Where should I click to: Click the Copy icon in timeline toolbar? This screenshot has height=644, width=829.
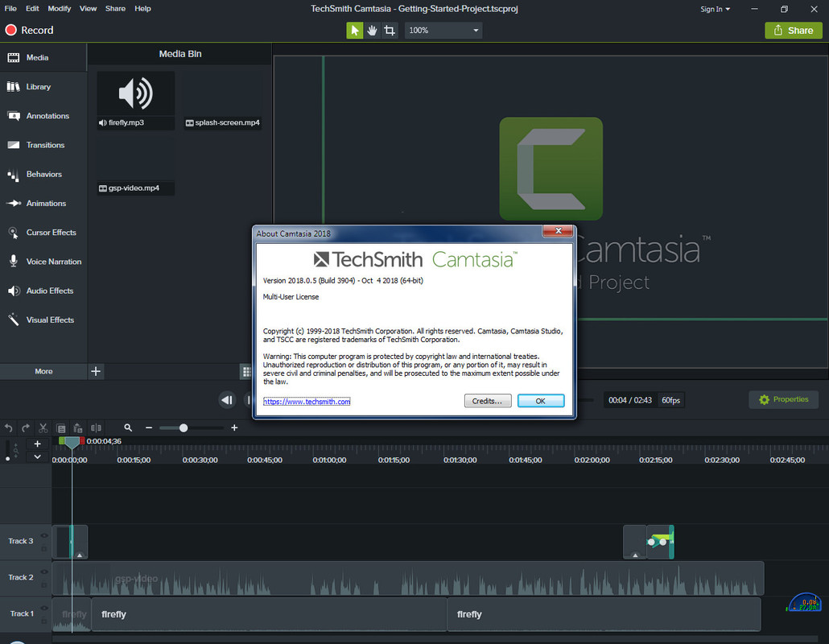coord(61,427)
